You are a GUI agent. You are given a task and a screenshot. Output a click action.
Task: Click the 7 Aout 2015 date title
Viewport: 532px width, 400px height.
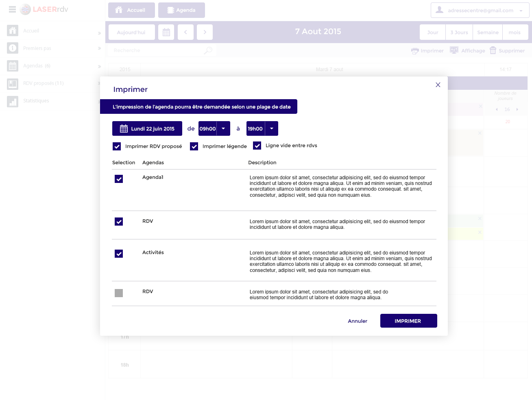[x=318, y=32]
